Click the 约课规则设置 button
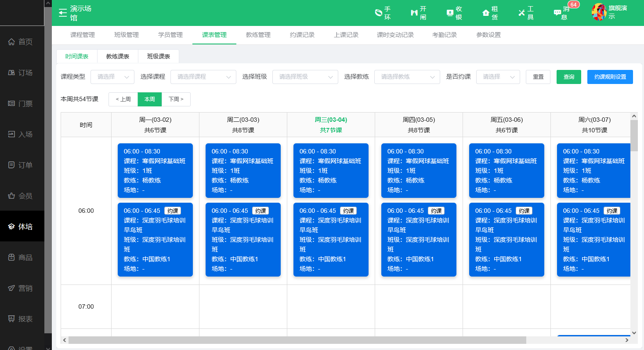This screenshot has width=644, height=350. point(610,77)
